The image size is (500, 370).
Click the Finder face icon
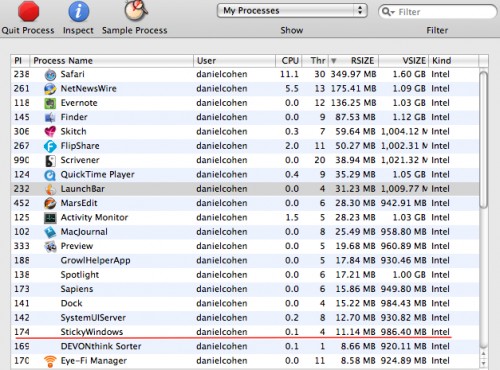click(x=50, y=118)
